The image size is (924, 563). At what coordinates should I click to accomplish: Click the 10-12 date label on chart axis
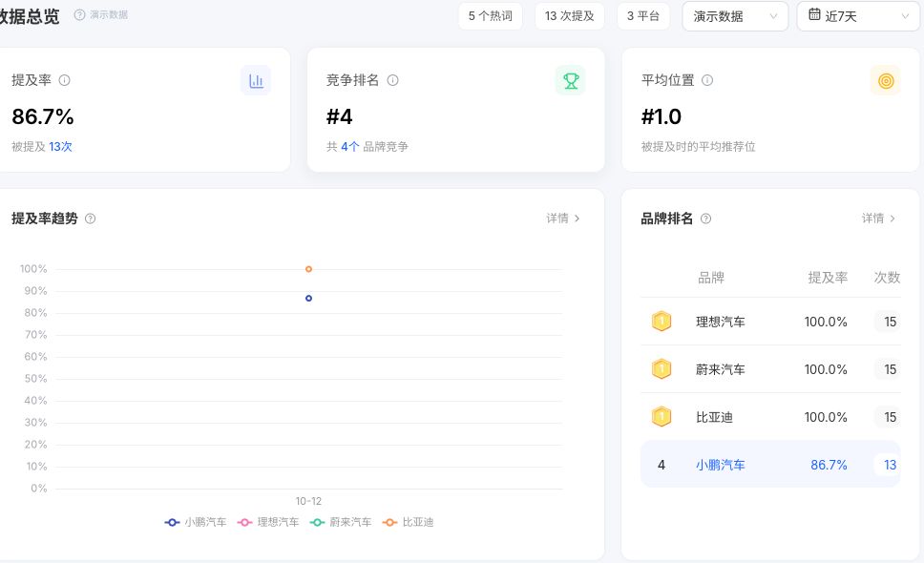[308, 501]
